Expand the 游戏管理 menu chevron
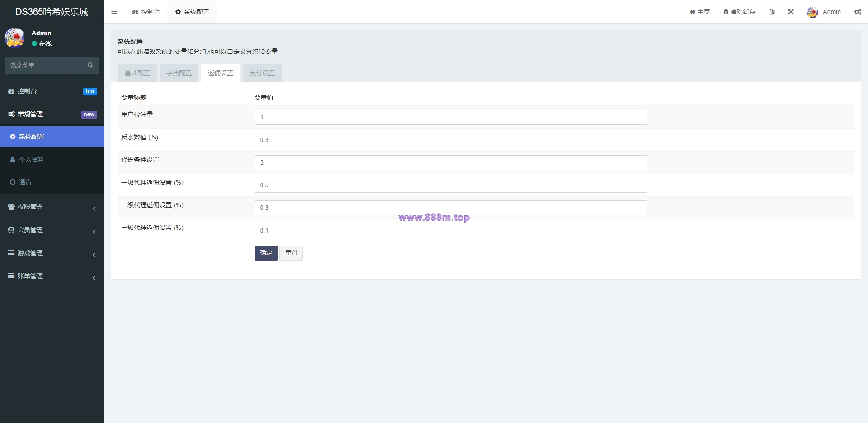Viewport: 868px width, 423px height. pyautogui.click(x=94, y=255)
